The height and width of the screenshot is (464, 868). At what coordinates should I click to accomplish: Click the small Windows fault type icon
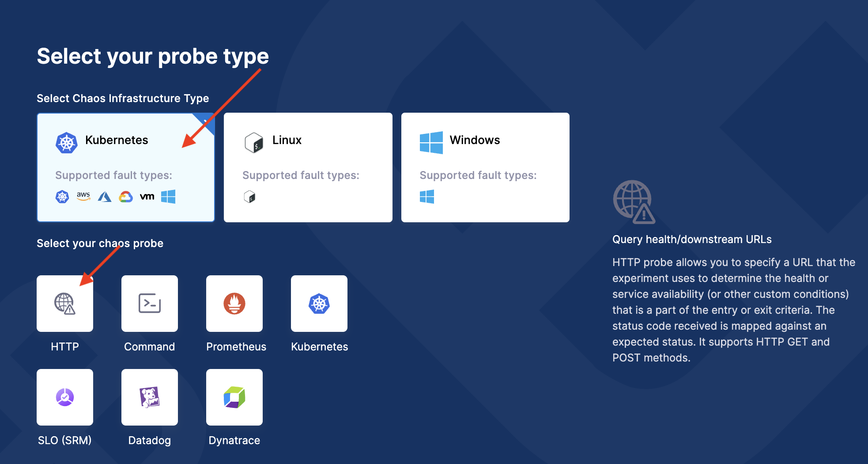[x=427, y=197]
